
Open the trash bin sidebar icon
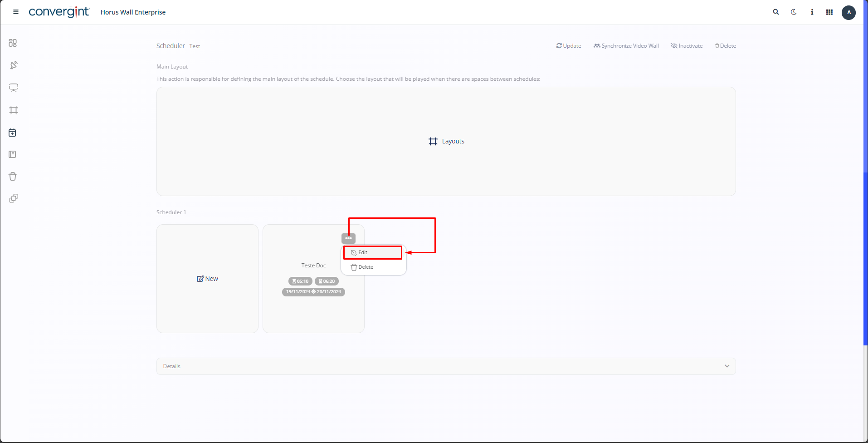(x=13, y=177)
